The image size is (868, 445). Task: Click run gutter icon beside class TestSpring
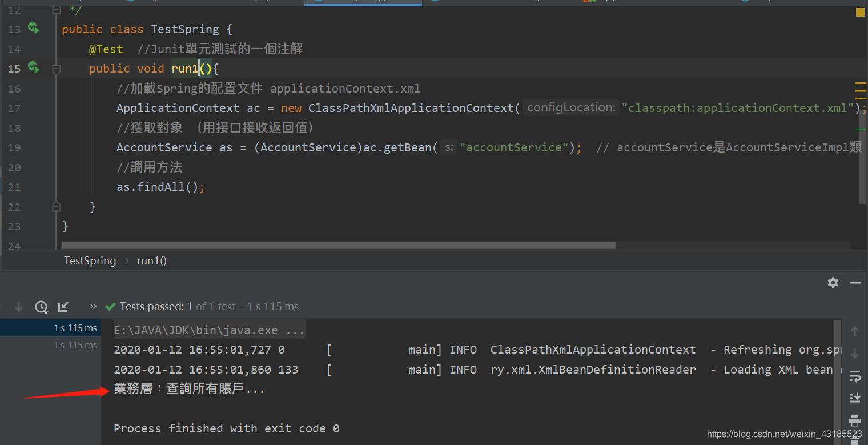pos(34,28)
